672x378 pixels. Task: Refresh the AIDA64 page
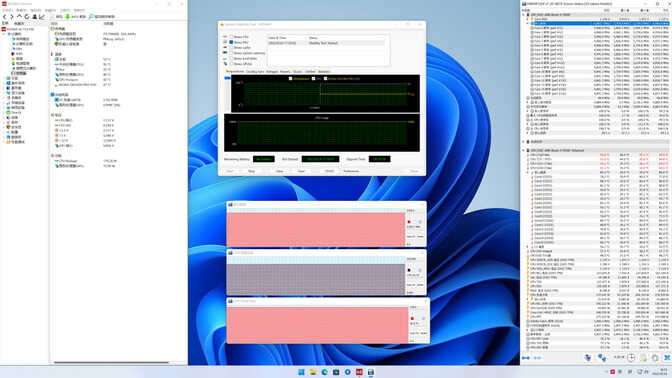(27, 16)
